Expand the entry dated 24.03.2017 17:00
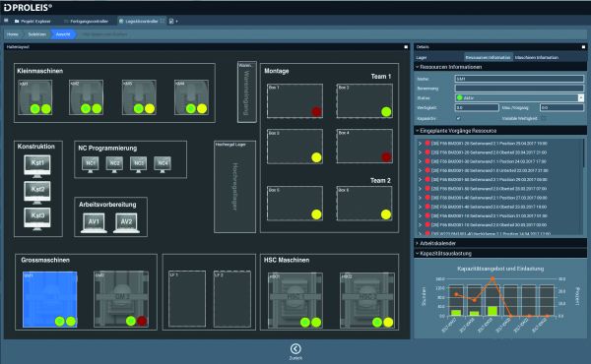Image resolution: width=591 pixels, height=364 pixels. tap(420, 161)
